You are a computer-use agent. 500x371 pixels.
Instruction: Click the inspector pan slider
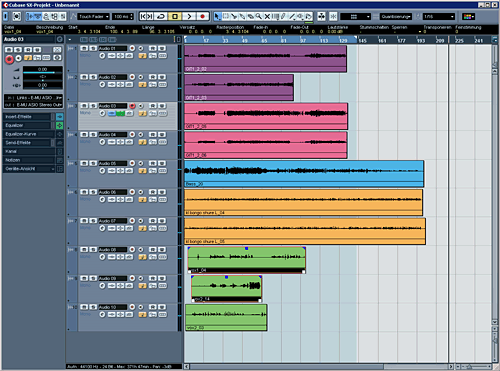[x=42, y=78]
